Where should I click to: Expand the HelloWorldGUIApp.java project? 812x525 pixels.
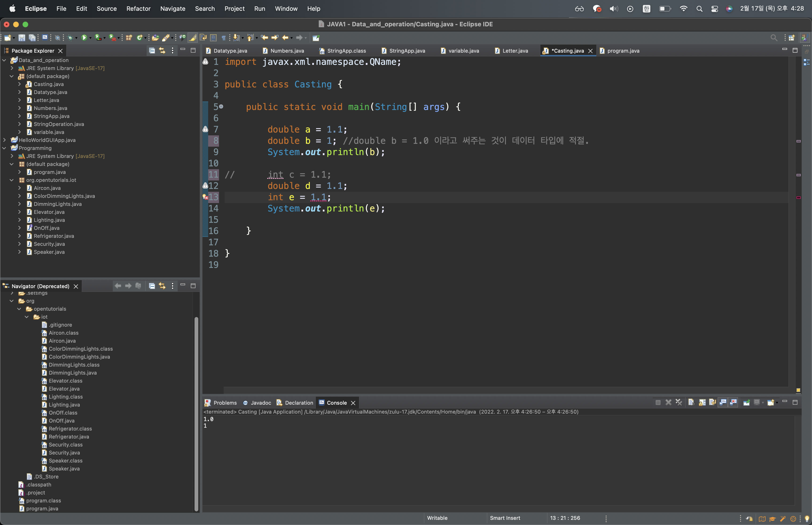pyautogui.click(x=4, y=140)
